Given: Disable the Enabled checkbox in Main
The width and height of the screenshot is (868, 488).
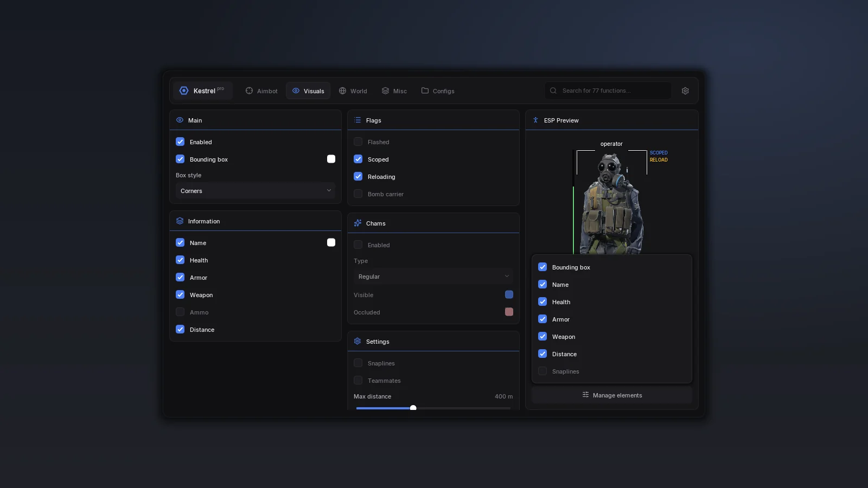Looking at the screenshot, I should [180, 142].
